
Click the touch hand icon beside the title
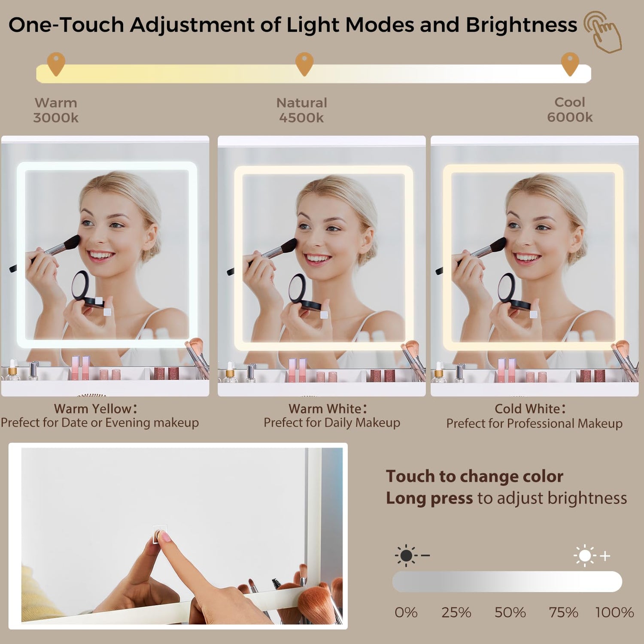tap(603, 32)
